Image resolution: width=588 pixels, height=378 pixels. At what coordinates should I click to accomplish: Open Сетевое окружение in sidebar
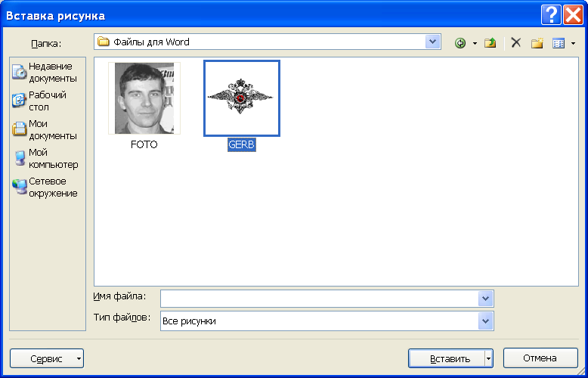coord(45,187)
